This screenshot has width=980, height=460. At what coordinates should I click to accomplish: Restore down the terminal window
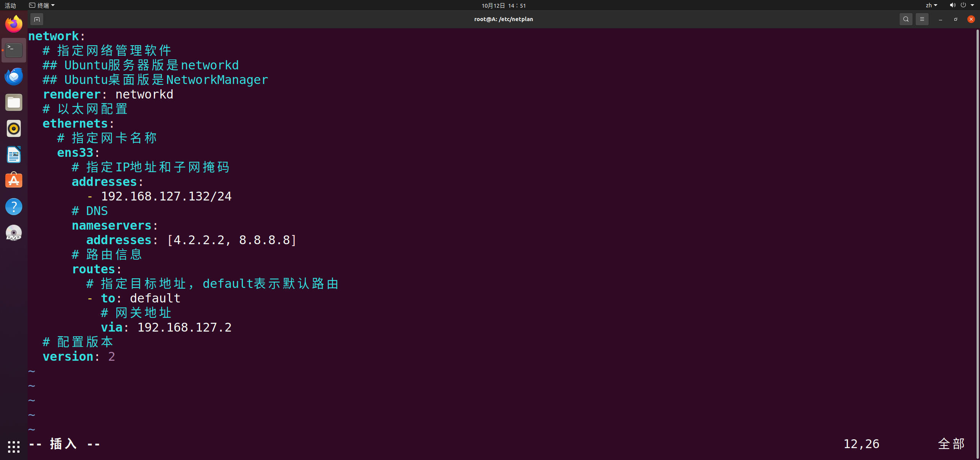(955, 19)
